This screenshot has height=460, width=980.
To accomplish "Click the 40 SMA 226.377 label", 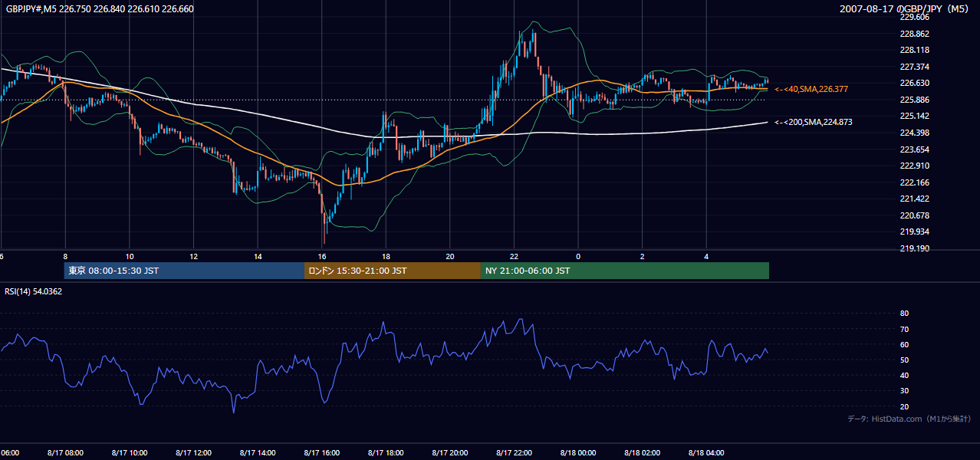I will pos(811,90).
